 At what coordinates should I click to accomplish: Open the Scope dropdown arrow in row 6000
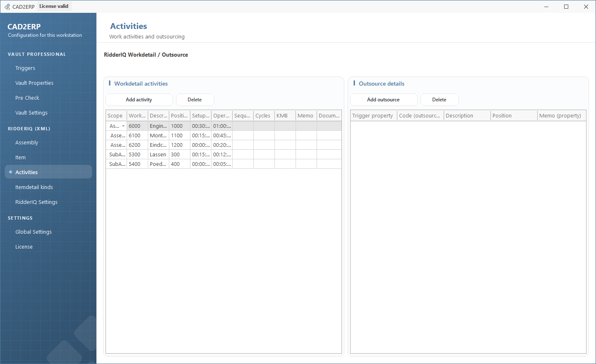coord(123,126)
